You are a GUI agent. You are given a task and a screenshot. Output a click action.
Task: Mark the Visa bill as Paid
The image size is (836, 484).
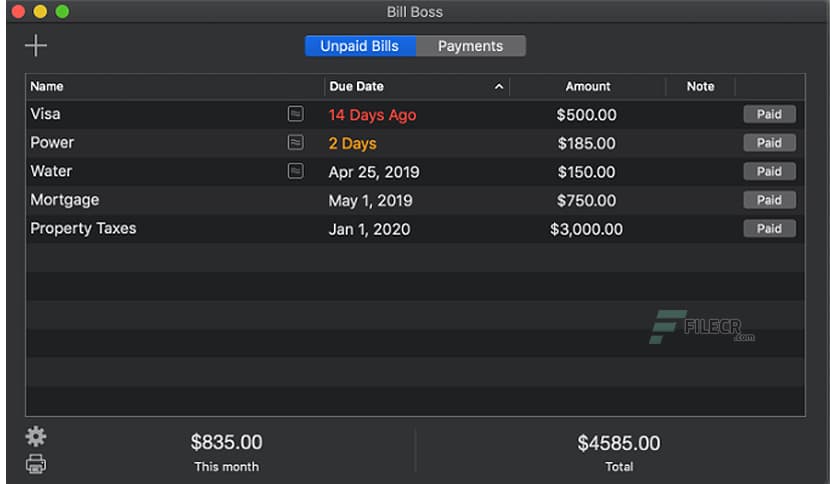769,114
